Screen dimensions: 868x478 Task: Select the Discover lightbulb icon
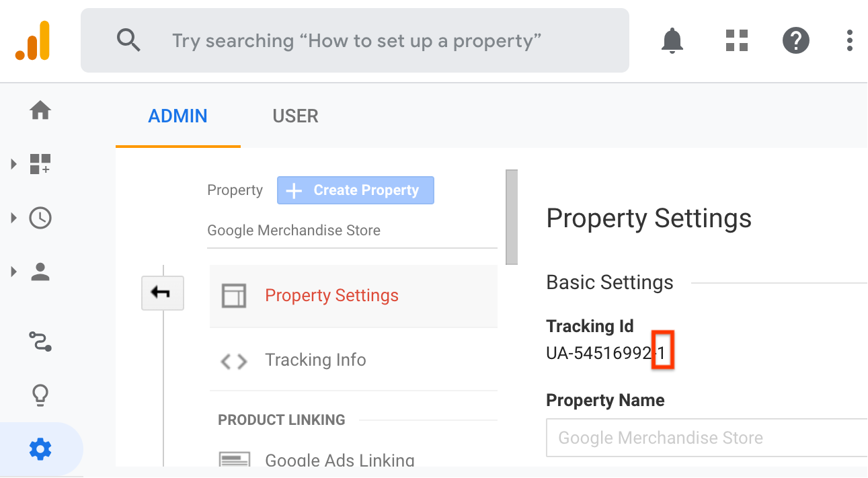click(40, 395)
